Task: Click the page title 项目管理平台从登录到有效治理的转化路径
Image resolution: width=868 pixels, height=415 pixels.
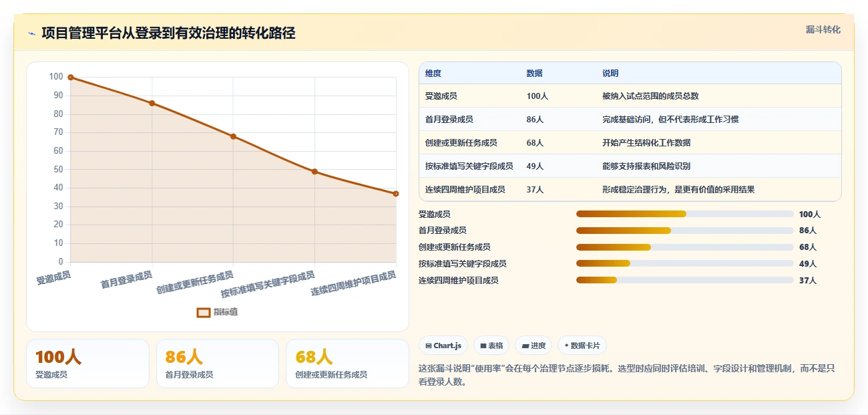Action: 168,33
